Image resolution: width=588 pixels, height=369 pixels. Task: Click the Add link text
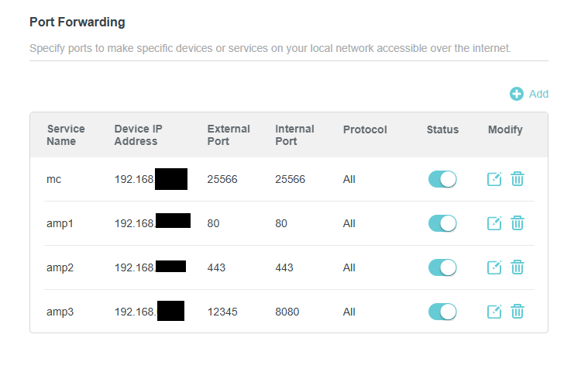[538, 94]
